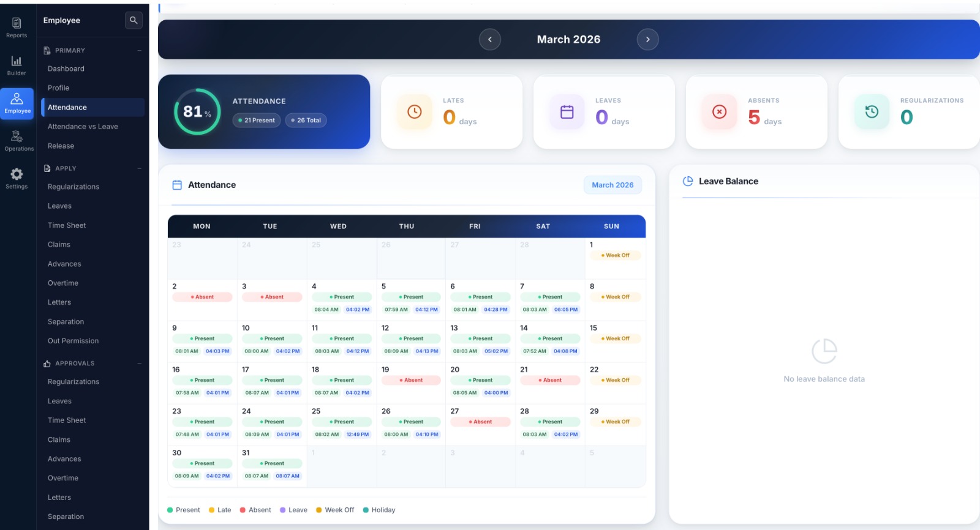The image size is (980, 530).
Task: Click the APPROVALS thumbs-up icon
Action: point(47,364)
